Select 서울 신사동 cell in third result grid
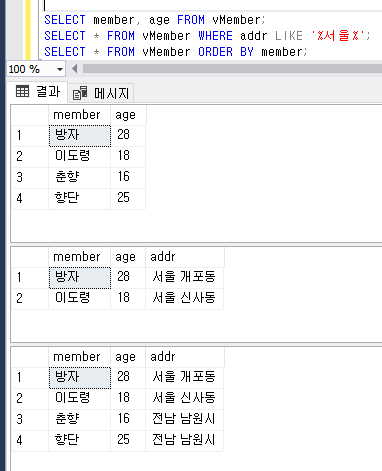This screenshot has width=382, height=471. (x=184, y=398)
